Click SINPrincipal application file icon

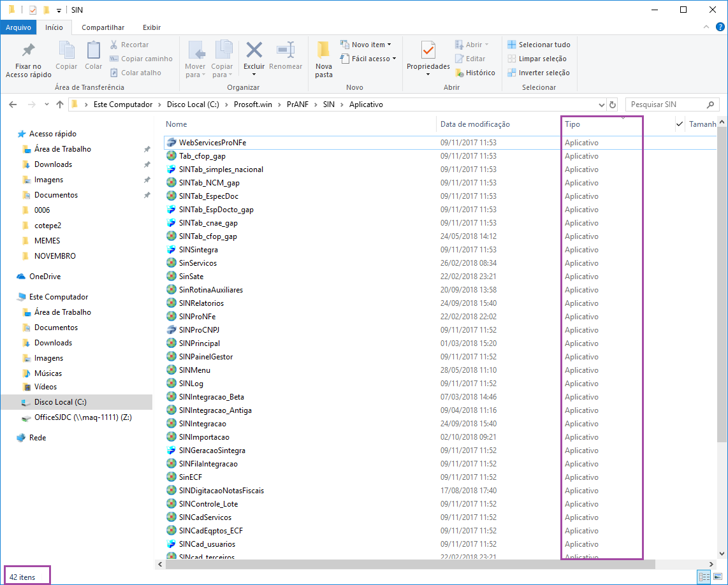click(x=171, y=343)
